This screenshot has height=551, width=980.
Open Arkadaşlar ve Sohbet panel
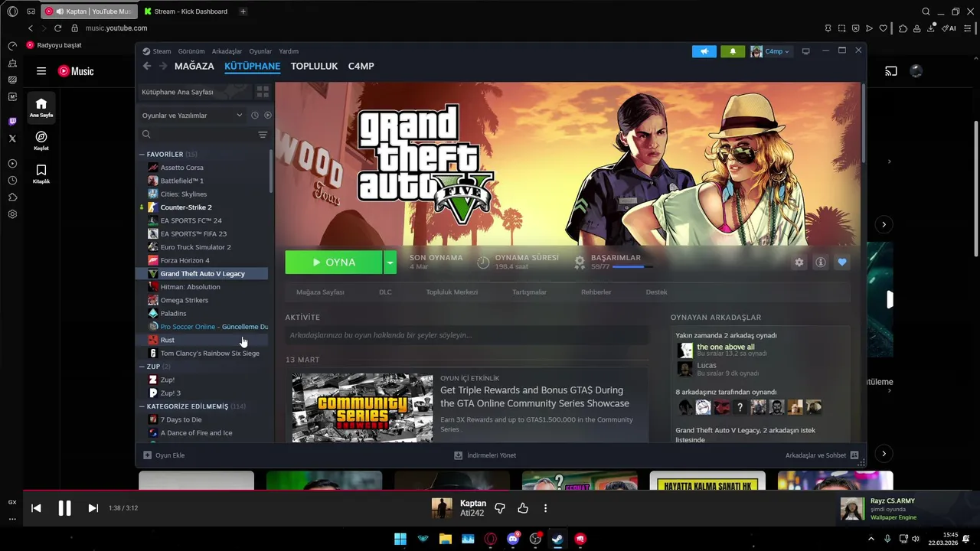(x=822, y=455)
